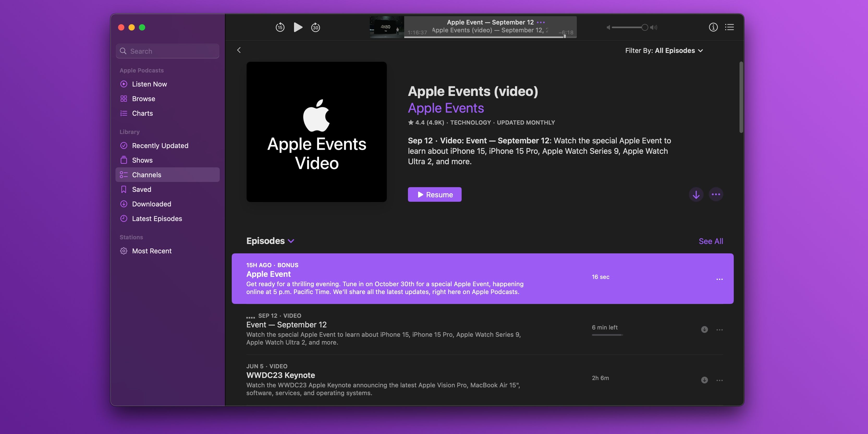Open the Downloaded section

click(151, 204)
